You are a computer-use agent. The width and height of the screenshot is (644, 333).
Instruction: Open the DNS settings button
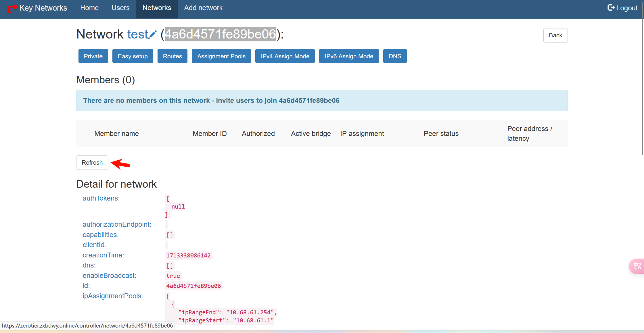(395, 56)
